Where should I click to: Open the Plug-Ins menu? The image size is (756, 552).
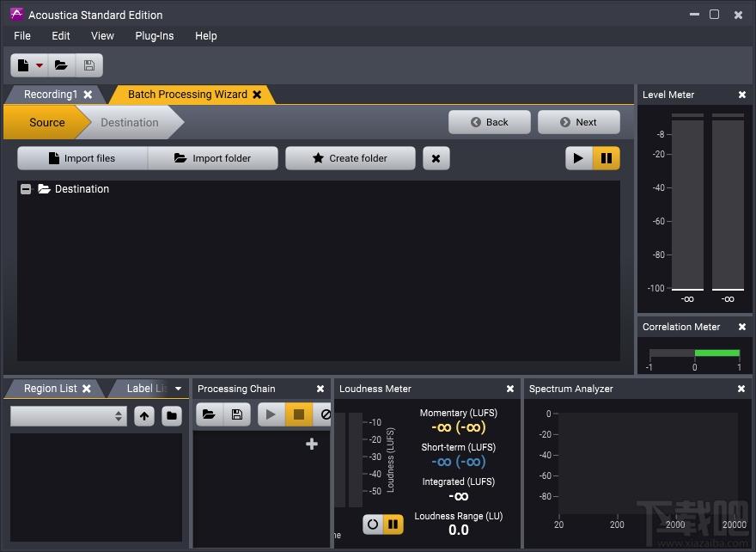tap(155, 36)
